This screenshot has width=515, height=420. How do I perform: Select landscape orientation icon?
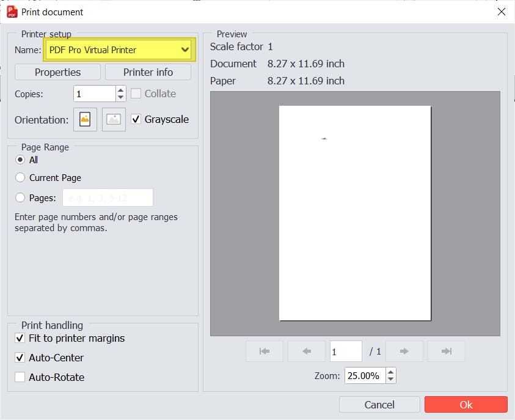click(x=114, y=119)
